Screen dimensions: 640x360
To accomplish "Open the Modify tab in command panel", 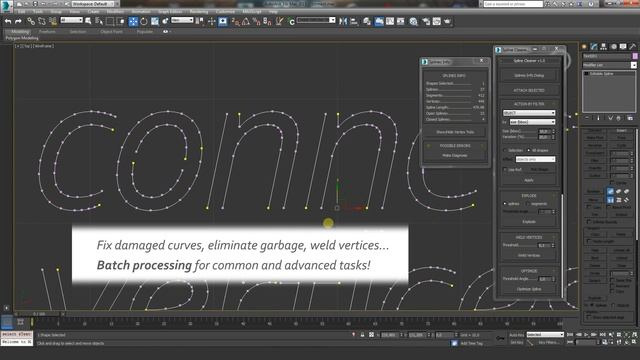I will pos(594,47).
